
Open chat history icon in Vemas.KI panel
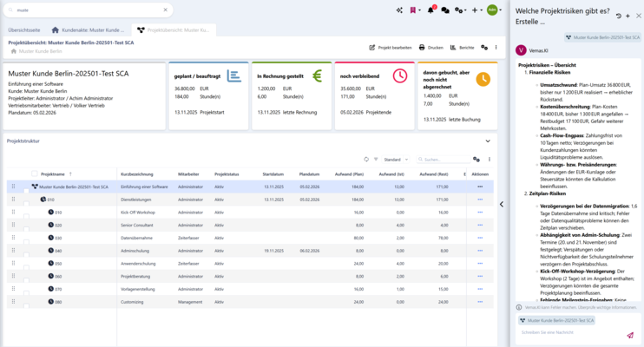click(x=619, y=16)
